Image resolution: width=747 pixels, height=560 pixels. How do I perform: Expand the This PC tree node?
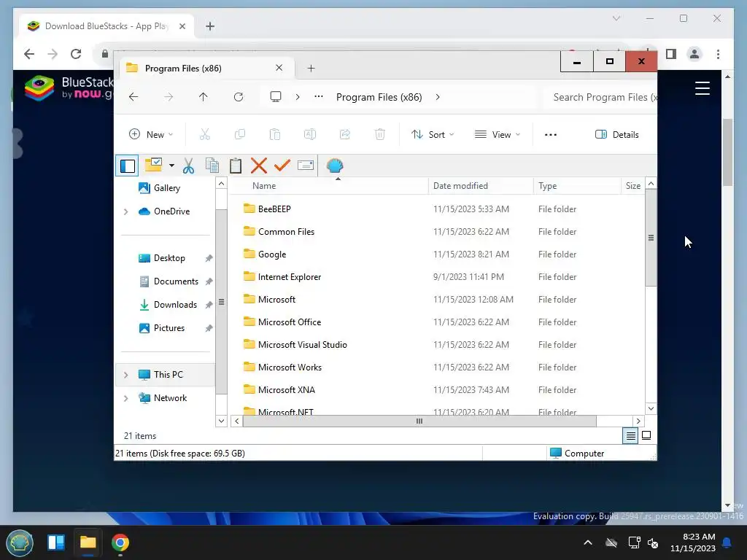click(125, 375)
